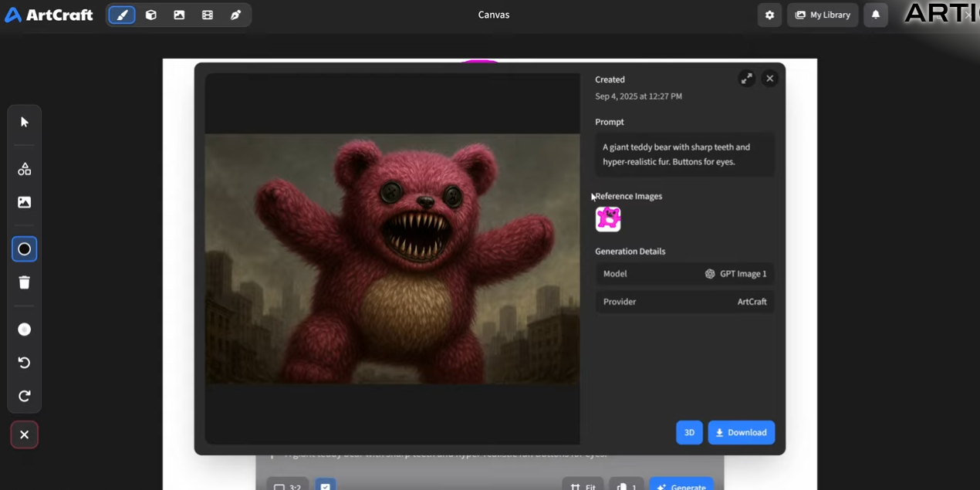Expand the image details dialog to fullscreen
Image resolution: width=980 pixels, height=490 pixels.
click(747, 78)
